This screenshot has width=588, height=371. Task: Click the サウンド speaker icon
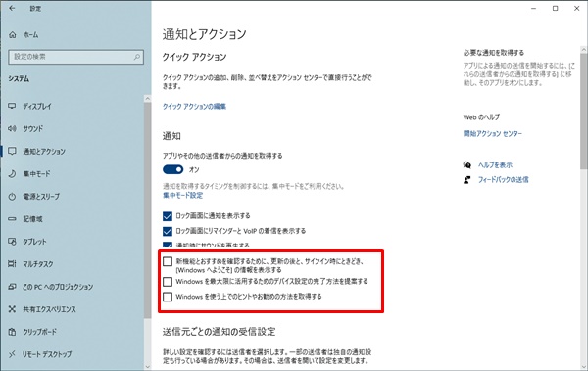click(12, 128)
